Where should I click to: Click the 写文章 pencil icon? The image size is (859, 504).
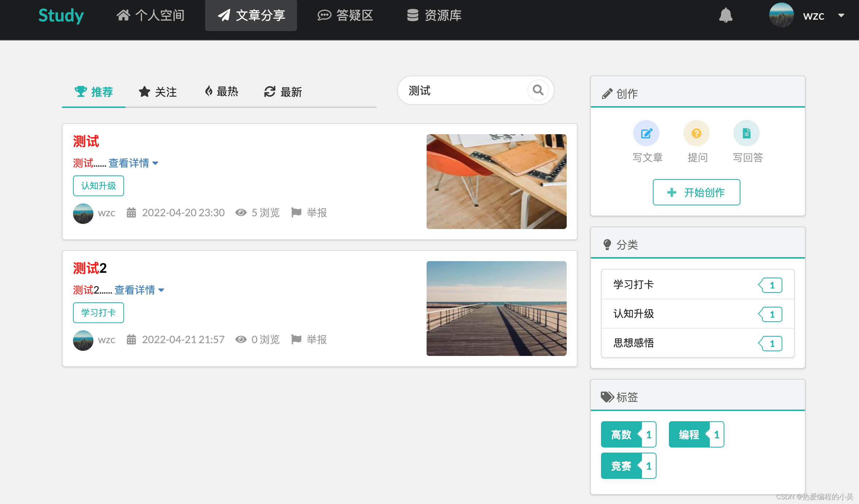(x=646, y=133)
